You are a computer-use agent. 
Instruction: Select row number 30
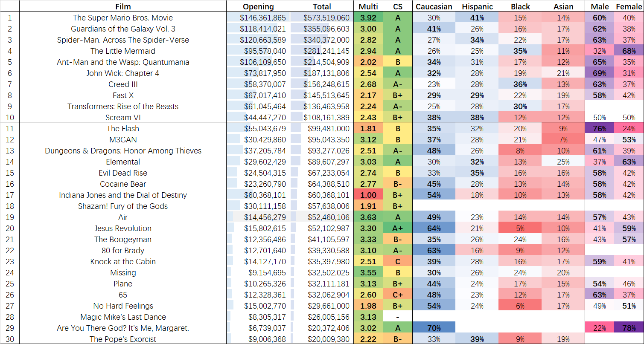10,339
